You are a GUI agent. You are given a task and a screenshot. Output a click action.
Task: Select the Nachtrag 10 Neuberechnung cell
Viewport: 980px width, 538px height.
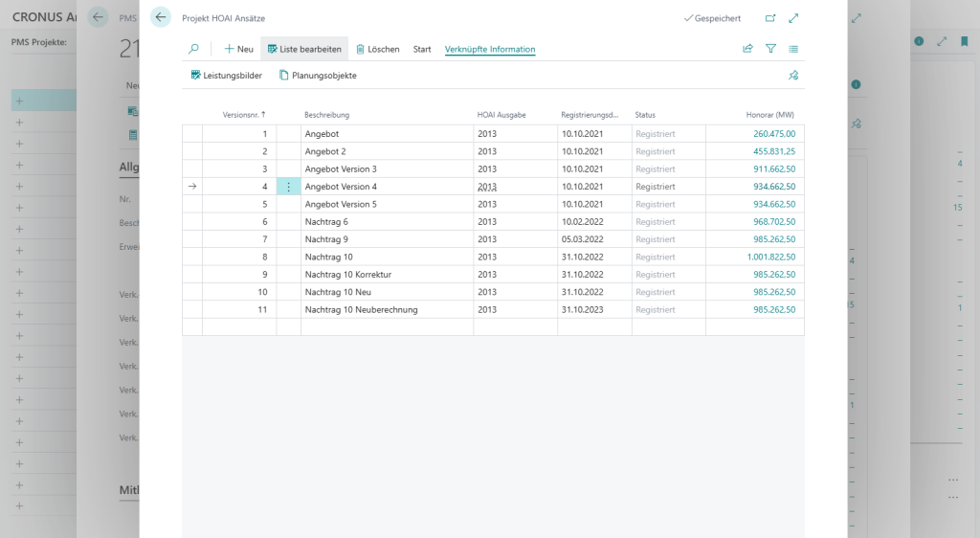(x=387, y=309)
